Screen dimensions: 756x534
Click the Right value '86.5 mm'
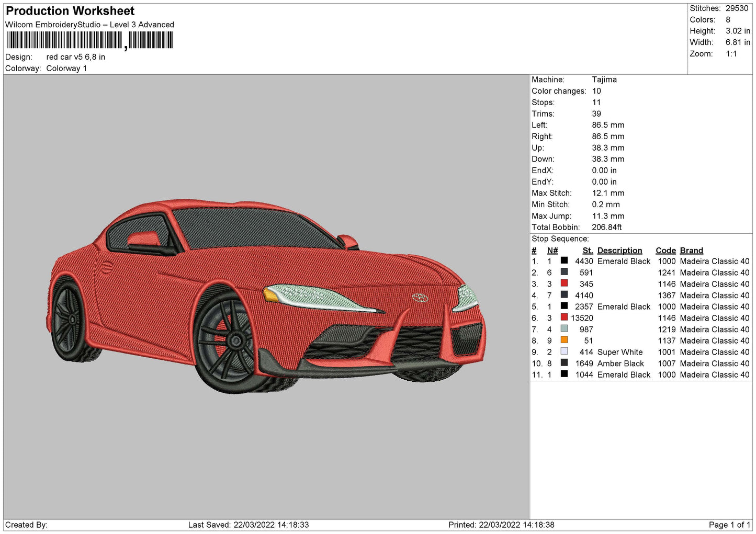pyautogui.click(x=608, y=137)
